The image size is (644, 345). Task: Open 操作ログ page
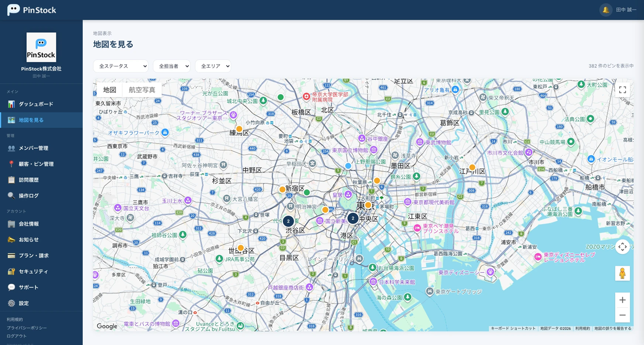pyautogui.click(x=41, y=196)
